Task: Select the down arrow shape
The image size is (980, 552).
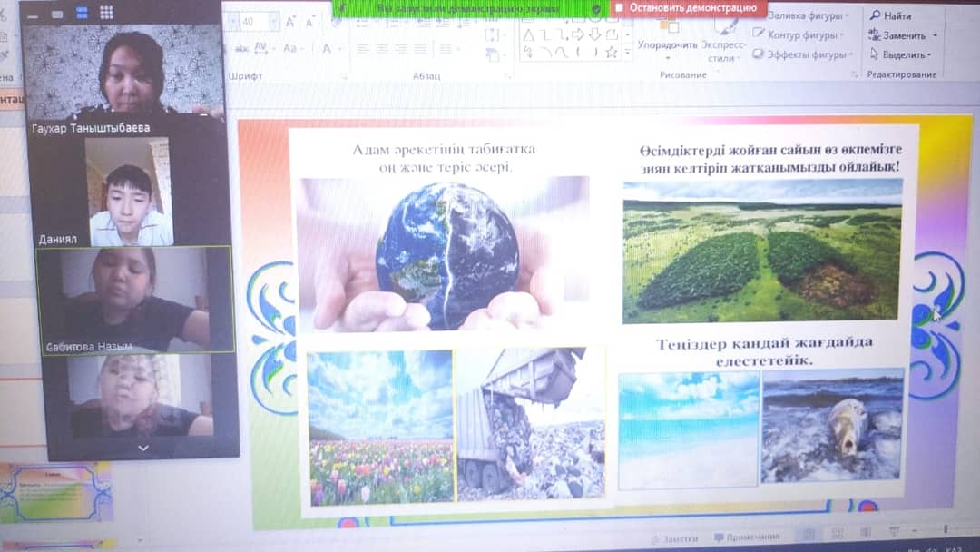Action: click(x=595, y=34)
